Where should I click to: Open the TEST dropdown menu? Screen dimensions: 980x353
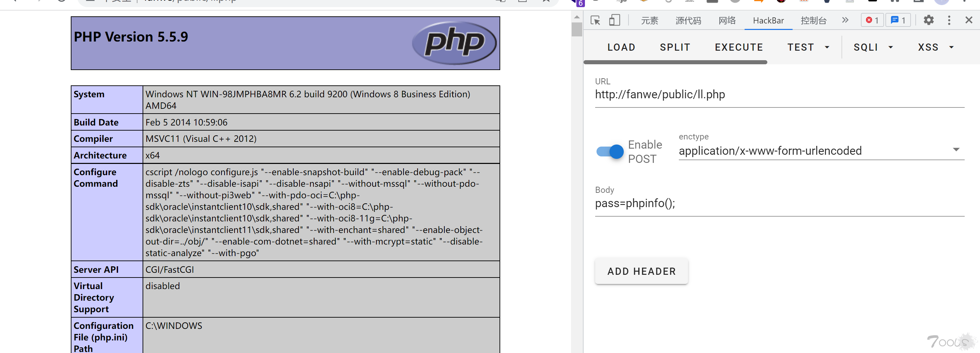coord(808,47)
